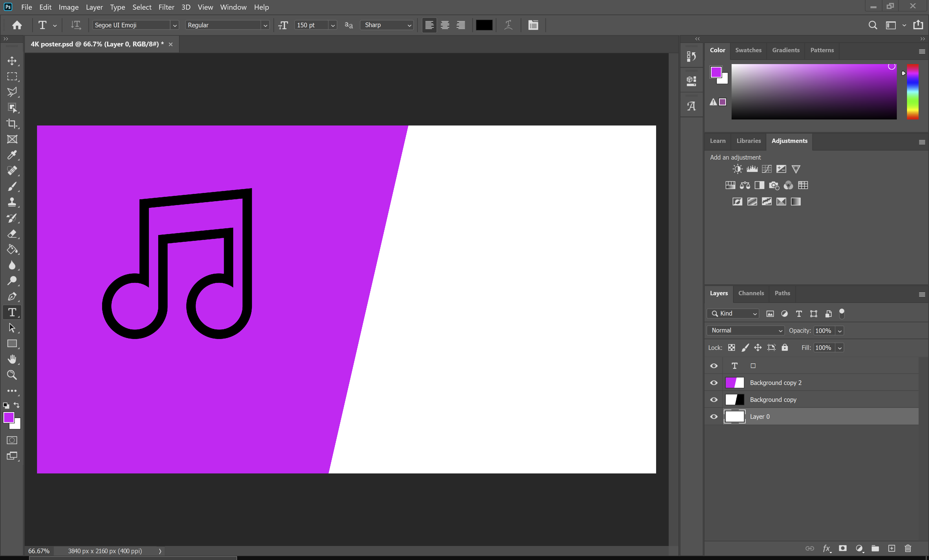929x560 pixels.
Task: Switch to the Channels tab
Action: [750, 293]
